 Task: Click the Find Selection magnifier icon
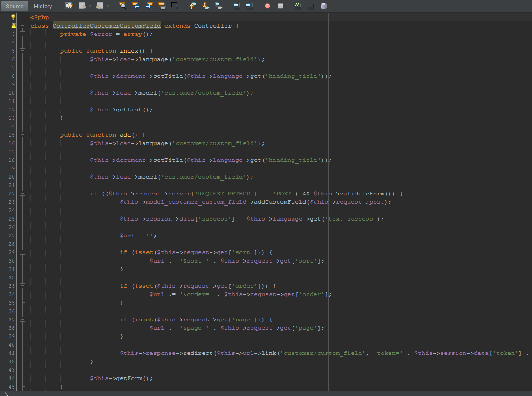[123, 6]
